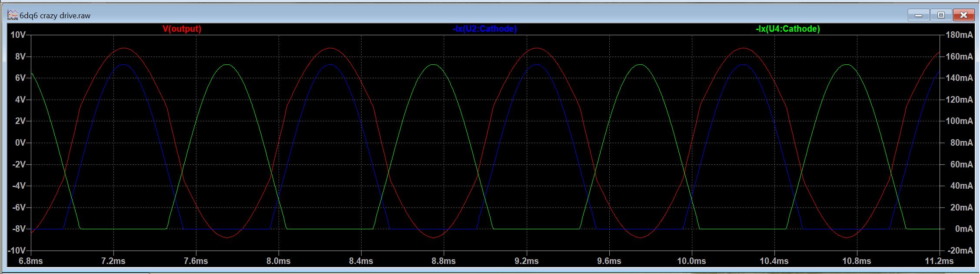Viewport: 980px width, 274px height.
Task: Select the -Ix(U2:Cathode) trace label
Action: 485,29
